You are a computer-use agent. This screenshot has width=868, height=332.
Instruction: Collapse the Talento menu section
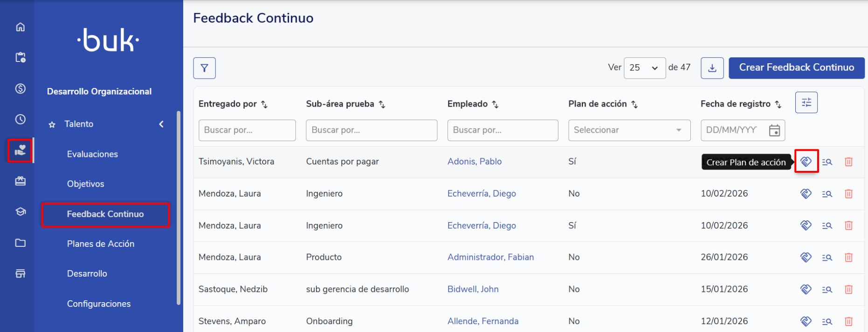pos(161,124)
